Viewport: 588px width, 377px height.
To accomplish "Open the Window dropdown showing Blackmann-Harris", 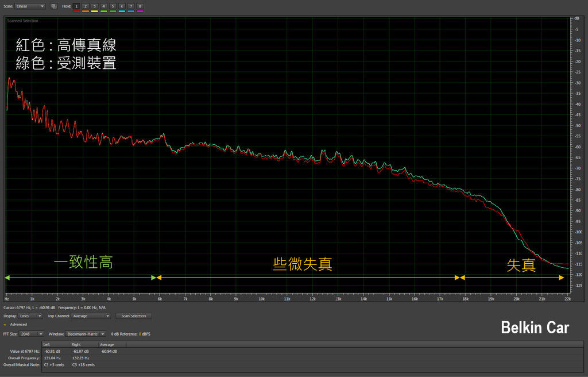I will 86,334.
